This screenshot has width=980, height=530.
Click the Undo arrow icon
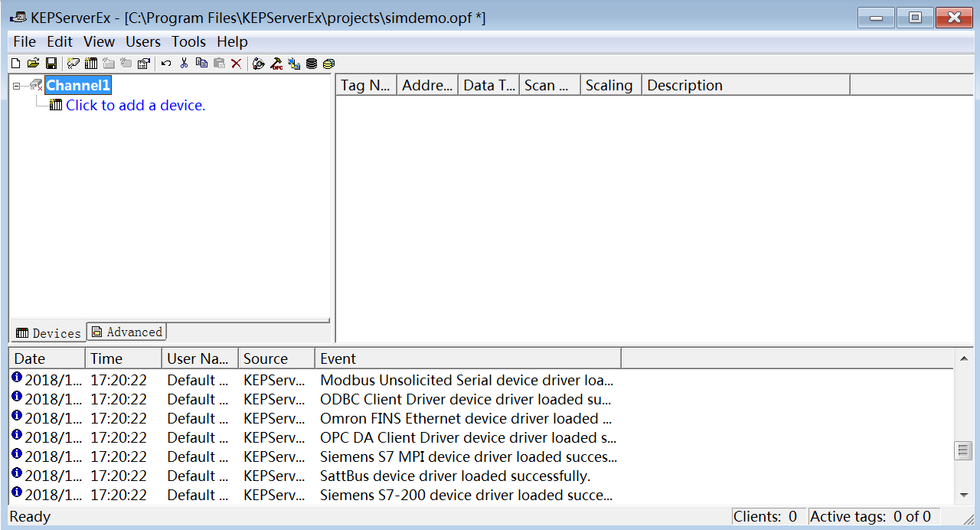pos(166,64)
